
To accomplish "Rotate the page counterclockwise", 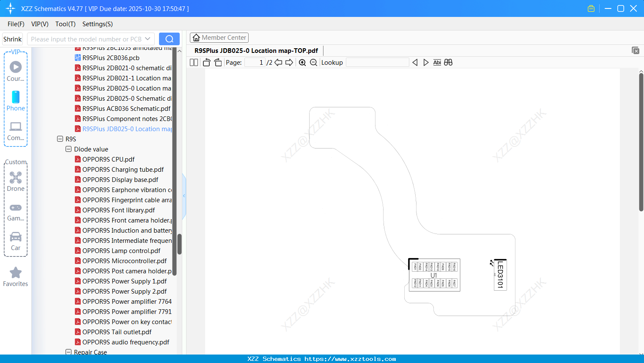I will [x=206, y=62].
